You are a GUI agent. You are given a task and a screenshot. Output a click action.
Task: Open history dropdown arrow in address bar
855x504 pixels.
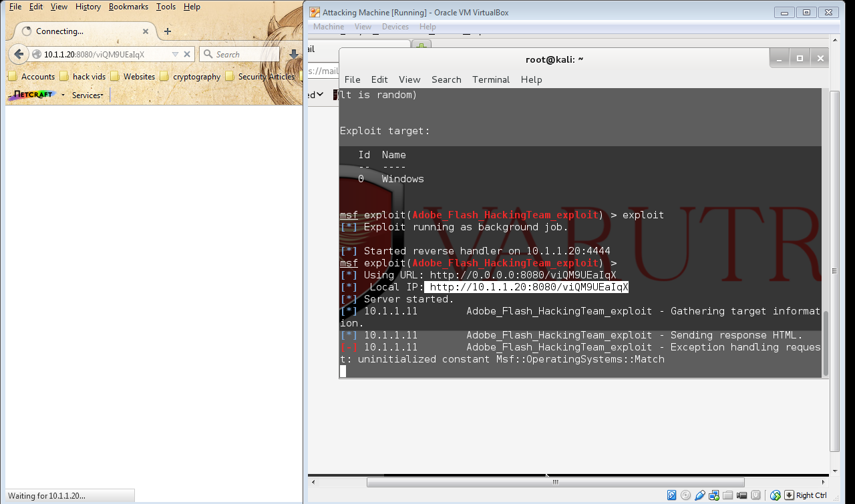click(175, 54)
